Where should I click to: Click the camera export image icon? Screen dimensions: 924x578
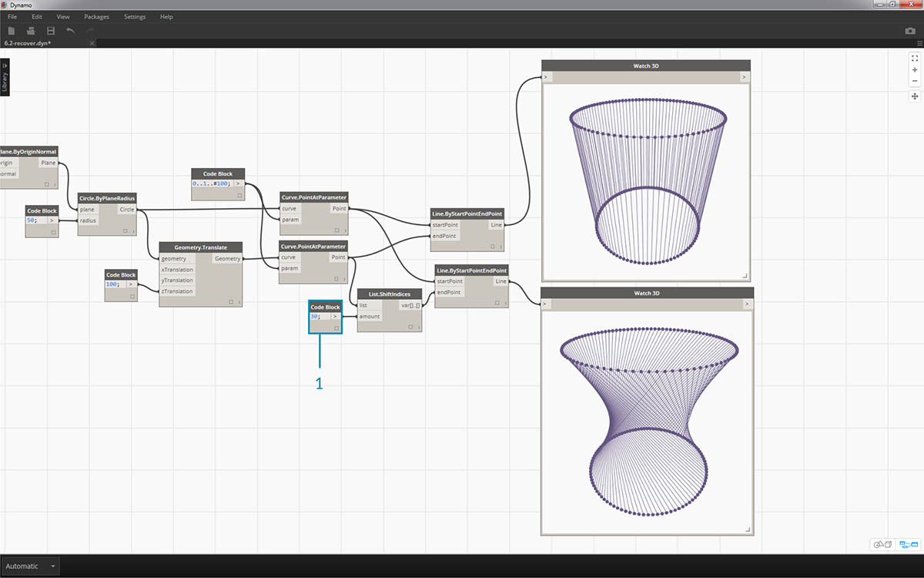click(x=910, y=31)
